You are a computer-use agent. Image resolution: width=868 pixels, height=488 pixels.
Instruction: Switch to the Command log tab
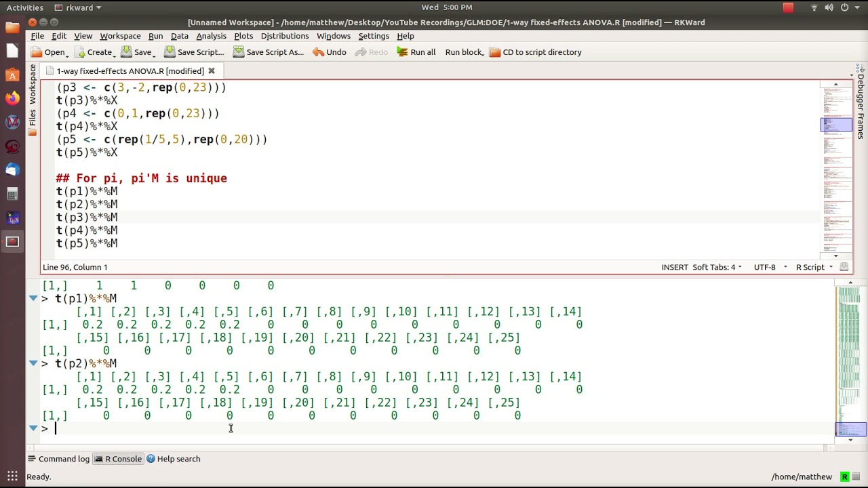[x=59, y=459]
